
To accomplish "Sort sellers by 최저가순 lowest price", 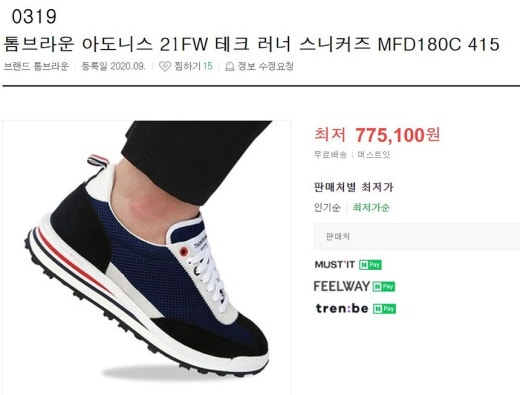I will (371, 208).
